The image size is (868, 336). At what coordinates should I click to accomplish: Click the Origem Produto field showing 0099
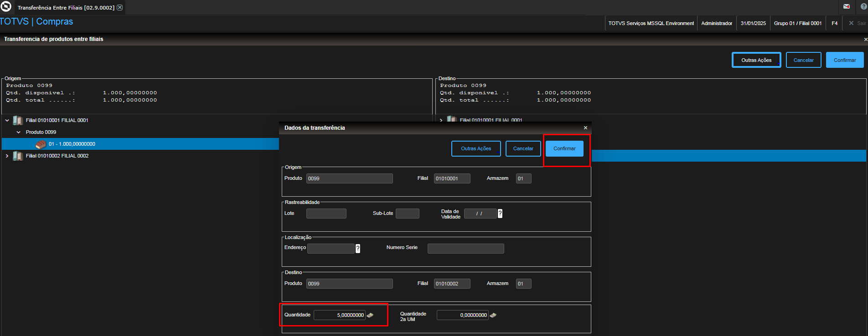[349, 178]
